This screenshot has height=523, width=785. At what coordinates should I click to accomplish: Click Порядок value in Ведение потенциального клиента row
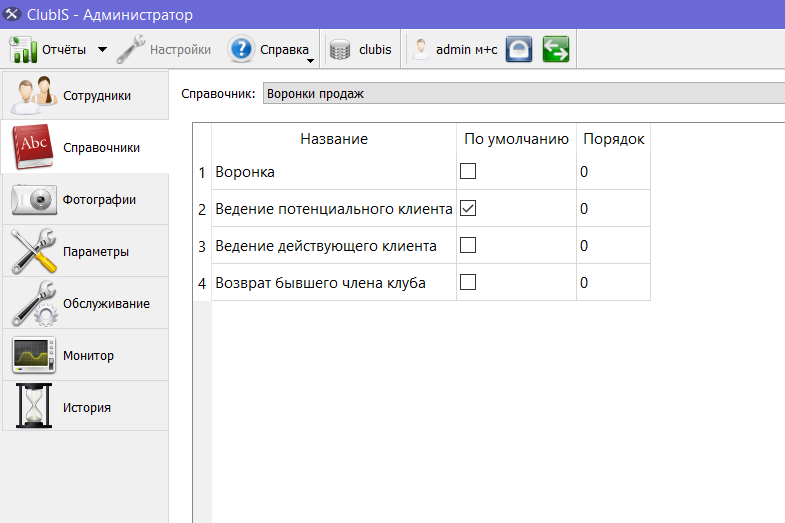click(x=613, y=209)
